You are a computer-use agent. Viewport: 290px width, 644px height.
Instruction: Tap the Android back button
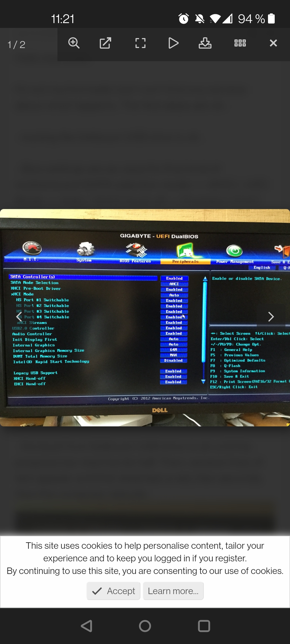tap(86, 626)
